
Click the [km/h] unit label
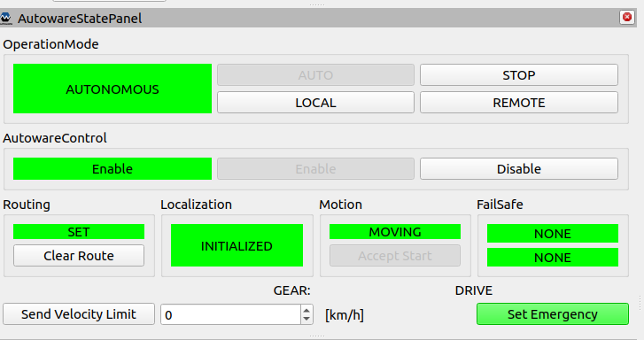tap(345, 315)
